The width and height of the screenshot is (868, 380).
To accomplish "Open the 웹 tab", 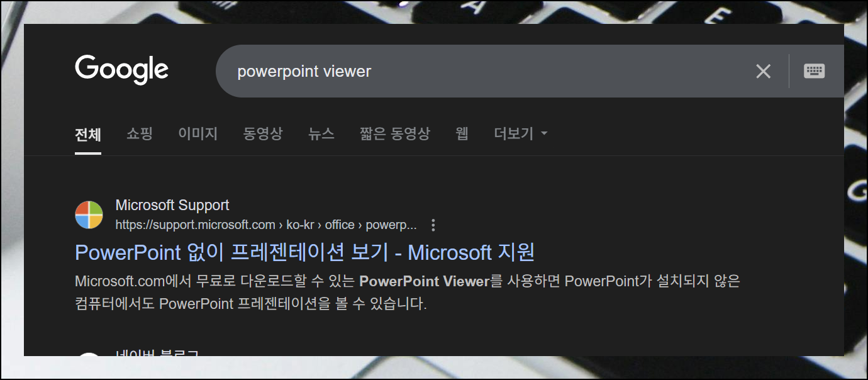I will tap(462, 133).
